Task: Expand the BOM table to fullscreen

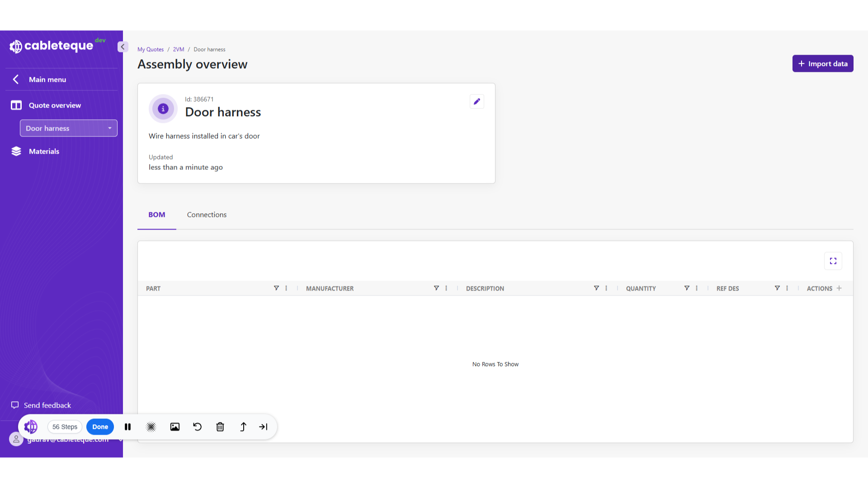Action: (833, 261)
